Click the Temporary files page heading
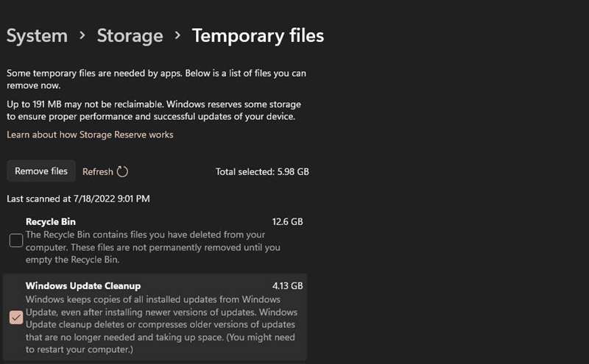 coord(258,36)
